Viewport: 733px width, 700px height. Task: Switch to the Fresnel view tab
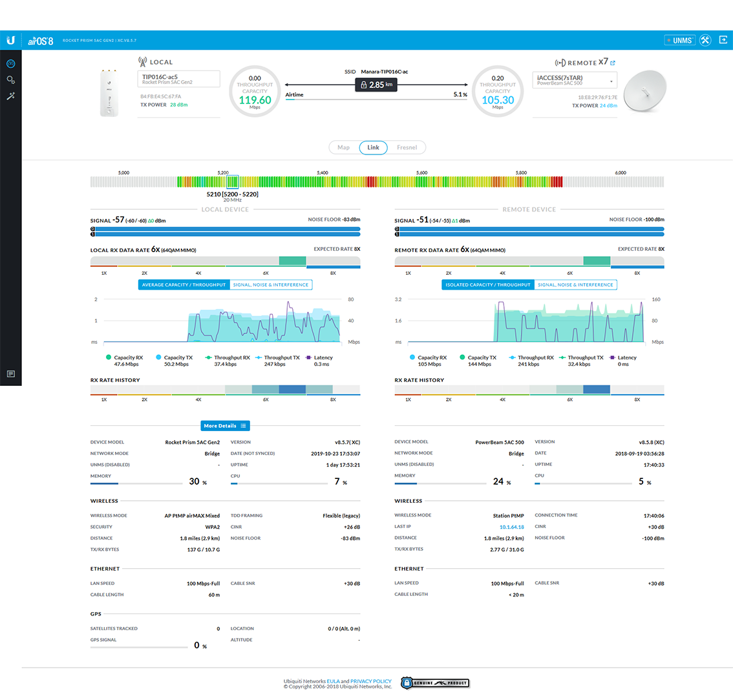click(x=407, y=147)
